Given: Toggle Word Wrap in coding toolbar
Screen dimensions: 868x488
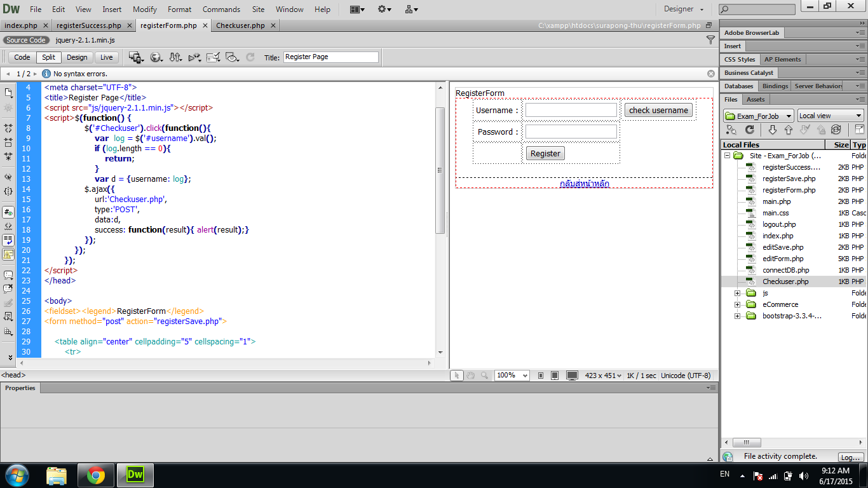Looking at the screenshot, I should 8,240.
